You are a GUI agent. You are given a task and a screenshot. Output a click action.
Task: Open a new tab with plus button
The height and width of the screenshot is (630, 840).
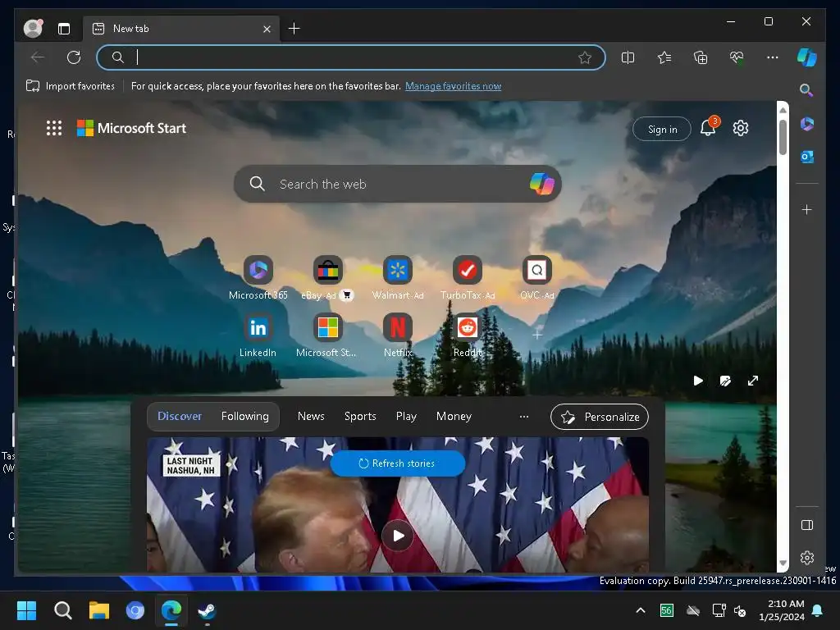coord(294,29)
